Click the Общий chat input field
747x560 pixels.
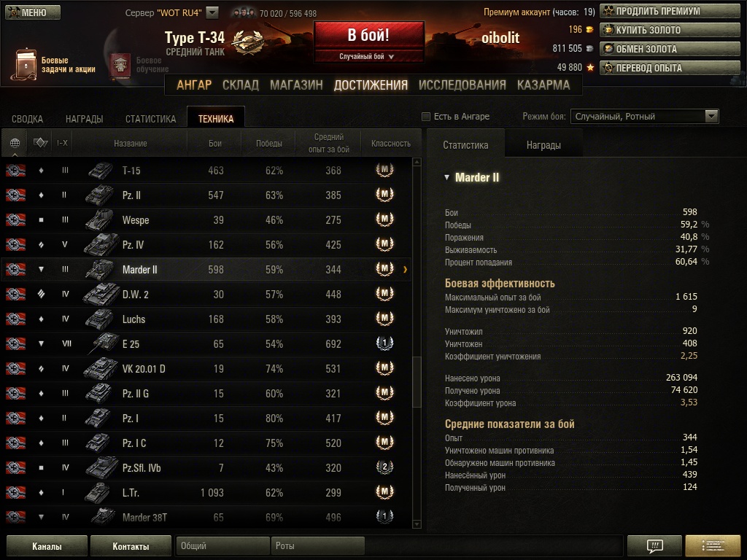222,545
